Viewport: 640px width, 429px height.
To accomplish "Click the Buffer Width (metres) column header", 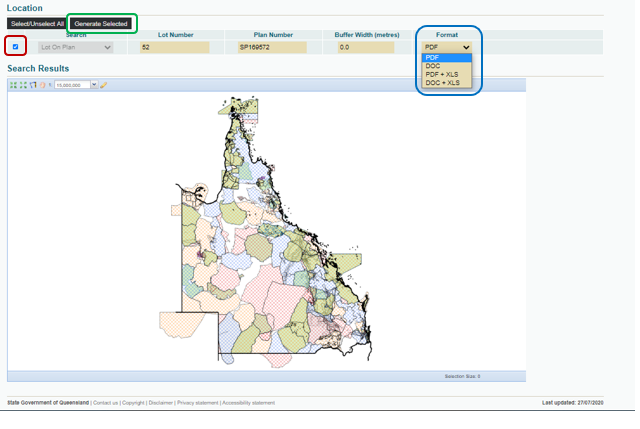I will click(367, 35).
